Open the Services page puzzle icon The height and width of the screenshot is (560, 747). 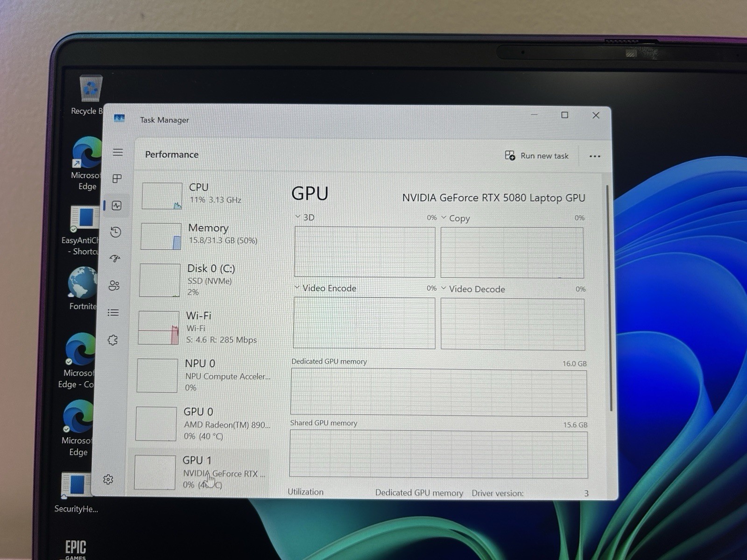pyautogui.click(x=113, y=340)
